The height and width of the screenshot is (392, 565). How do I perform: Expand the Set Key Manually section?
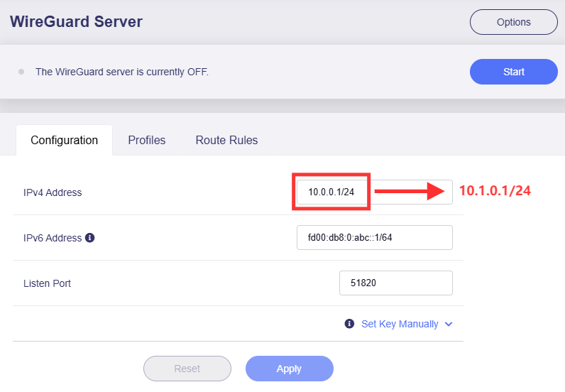coord(400,324)
